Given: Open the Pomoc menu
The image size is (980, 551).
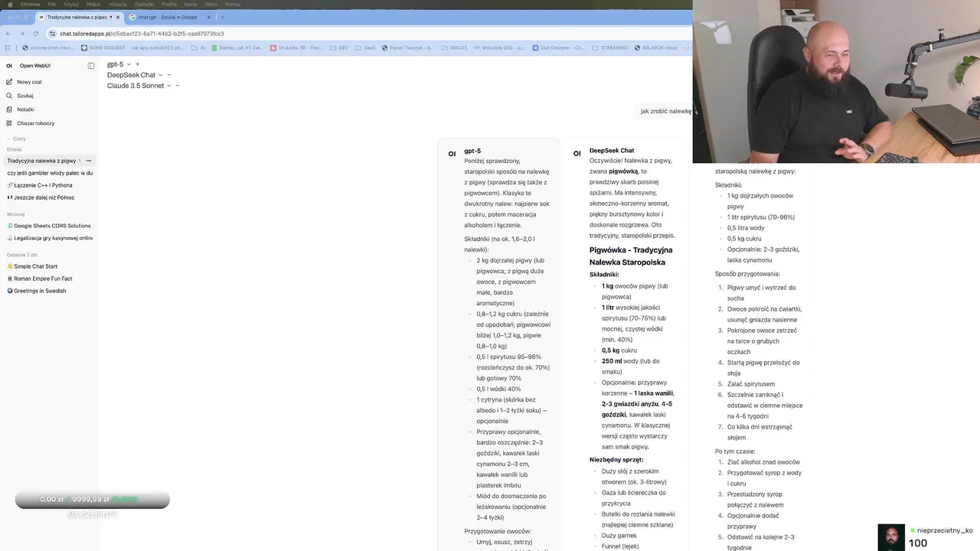Looking at the screenshot, I should click(233, 4).
